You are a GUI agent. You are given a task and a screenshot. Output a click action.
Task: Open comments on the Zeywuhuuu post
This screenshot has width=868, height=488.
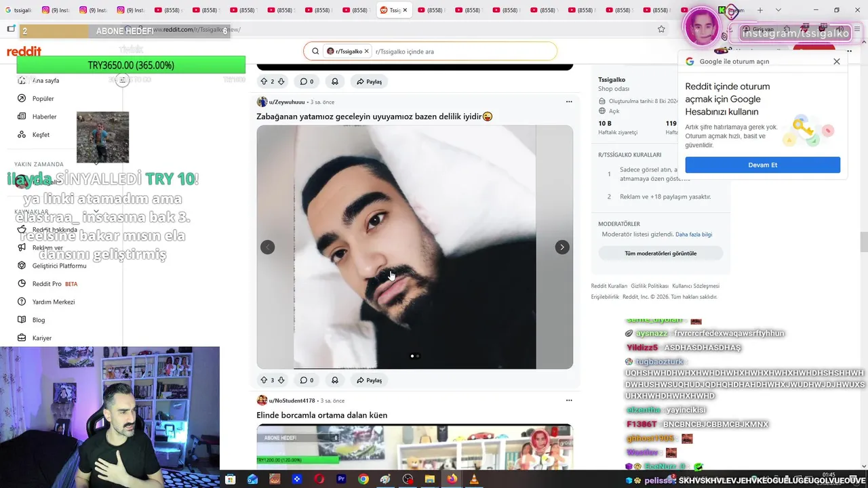pos(307,380)
